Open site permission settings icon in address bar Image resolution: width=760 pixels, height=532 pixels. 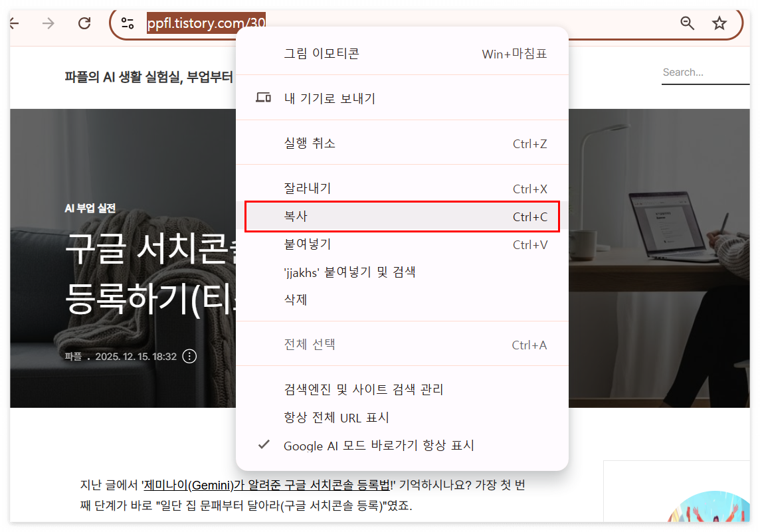point(127,23)
